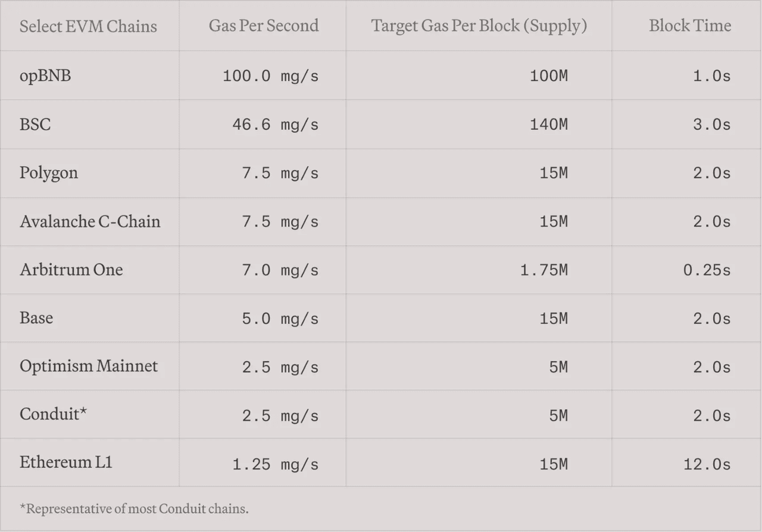Click the Avalanche C-Chain row label

point(90,221)
